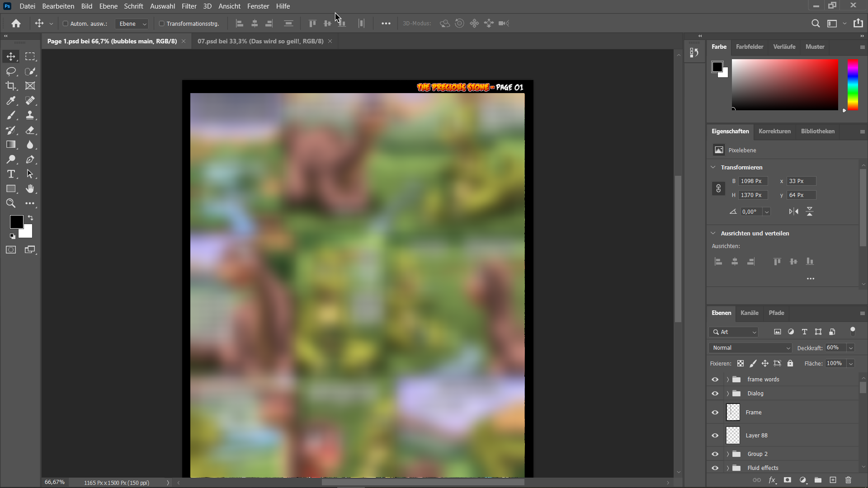
Task: Enable the Transformationsstrg. checkbox
Action: click(x=161, y=23)
